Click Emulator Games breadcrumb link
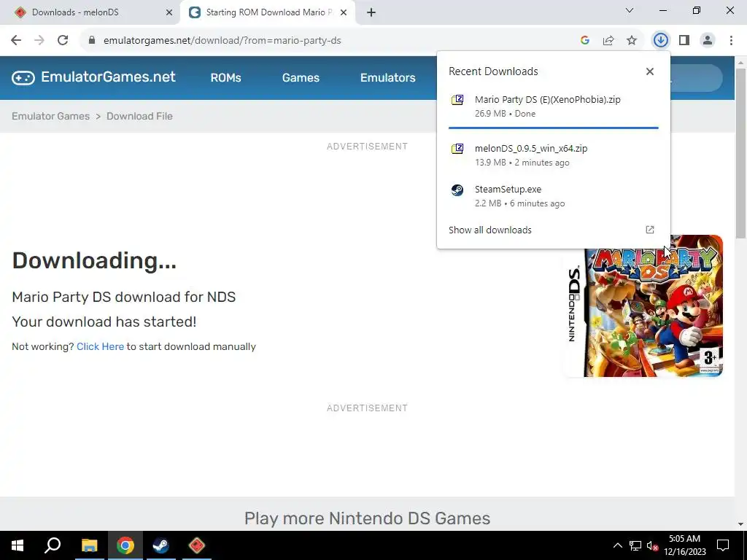 coord(50,116)
